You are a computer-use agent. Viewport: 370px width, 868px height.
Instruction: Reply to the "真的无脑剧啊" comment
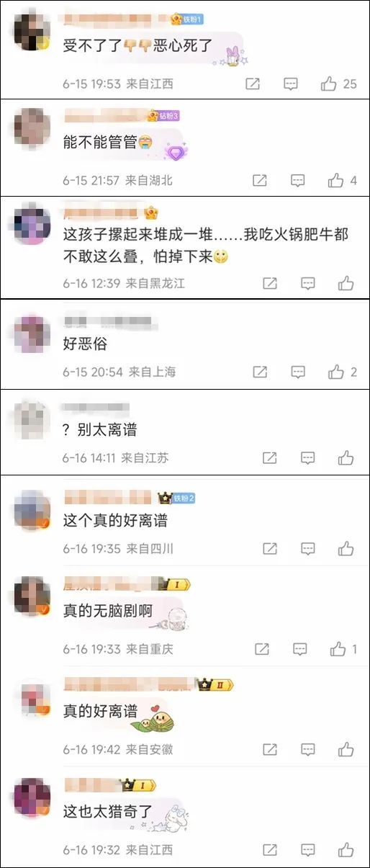(300, 649)
